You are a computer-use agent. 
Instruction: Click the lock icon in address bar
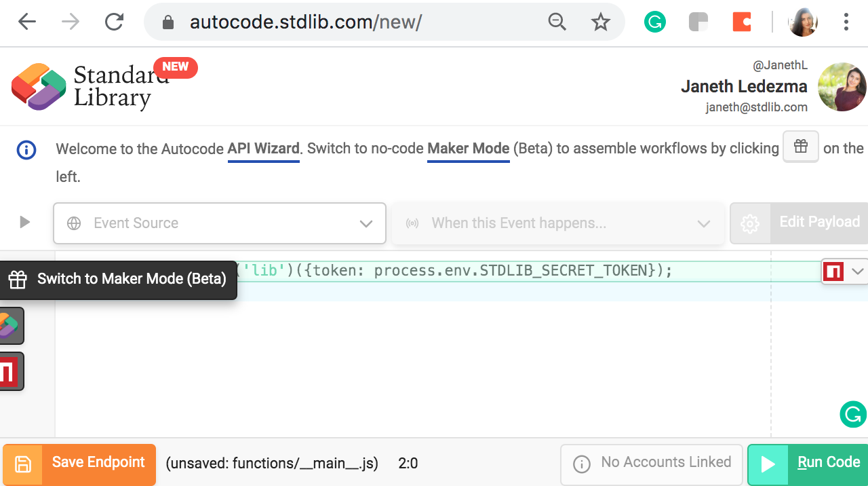(x=168, y=23)
